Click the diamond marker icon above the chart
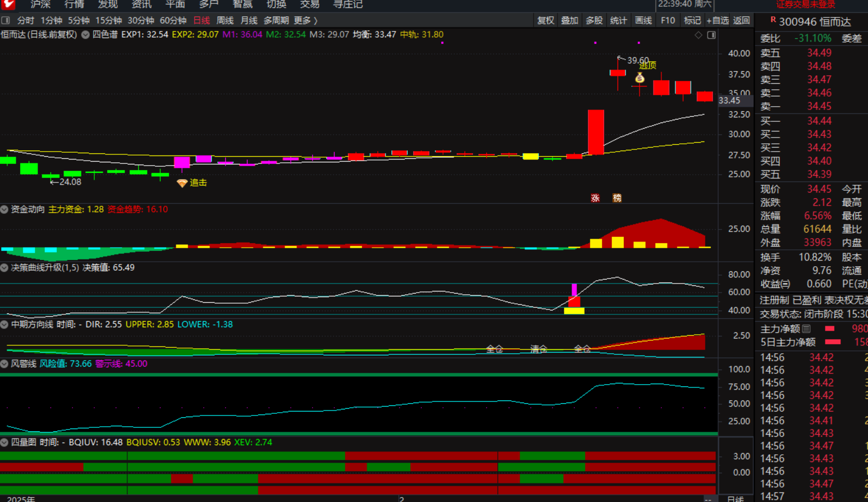This screenshot has width=868, height=502. (x=698, y=35)
